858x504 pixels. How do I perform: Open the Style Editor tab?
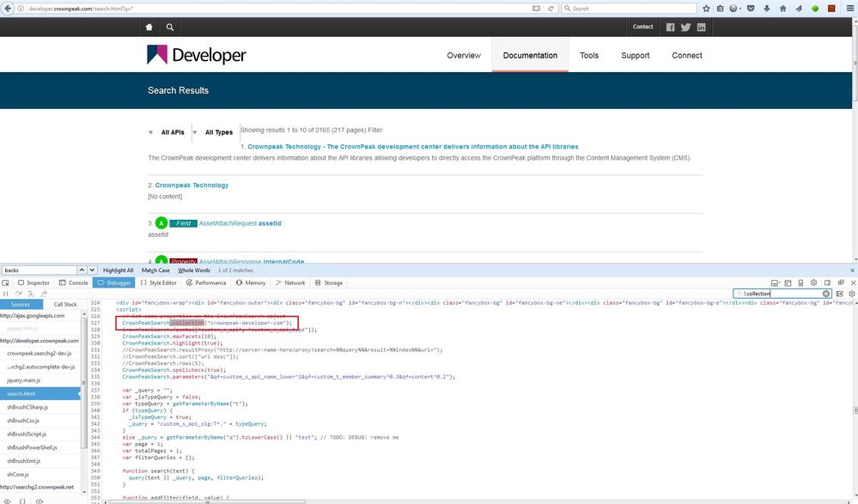pos(159,283)
